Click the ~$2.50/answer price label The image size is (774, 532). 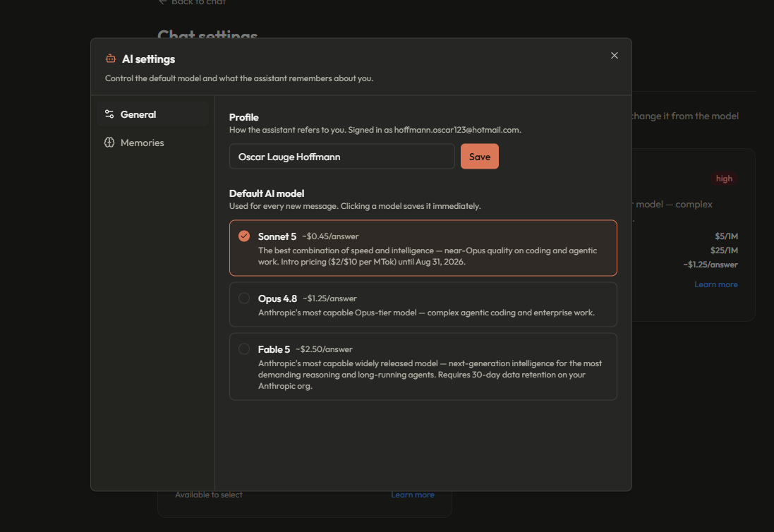[324, 349]
